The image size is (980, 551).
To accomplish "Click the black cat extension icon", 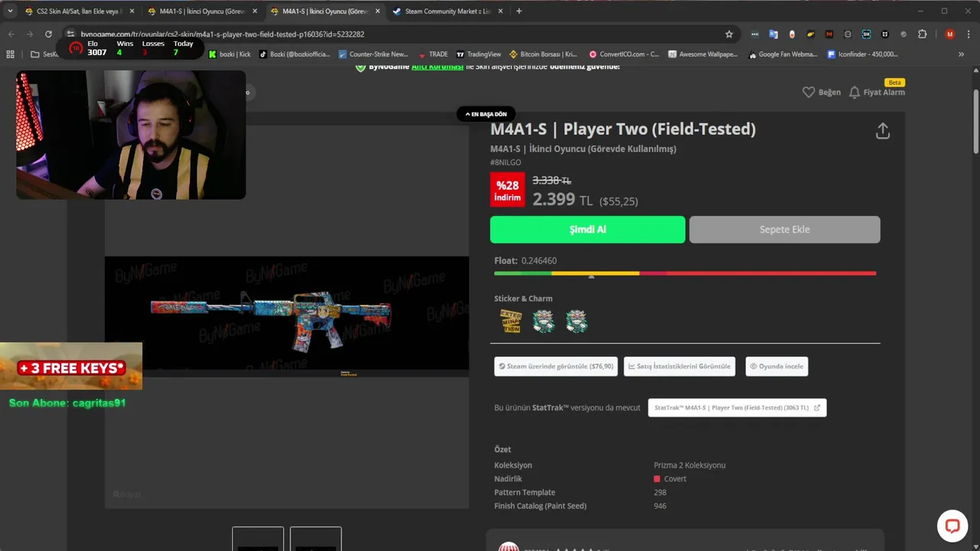I will click(x=885, y=34).
